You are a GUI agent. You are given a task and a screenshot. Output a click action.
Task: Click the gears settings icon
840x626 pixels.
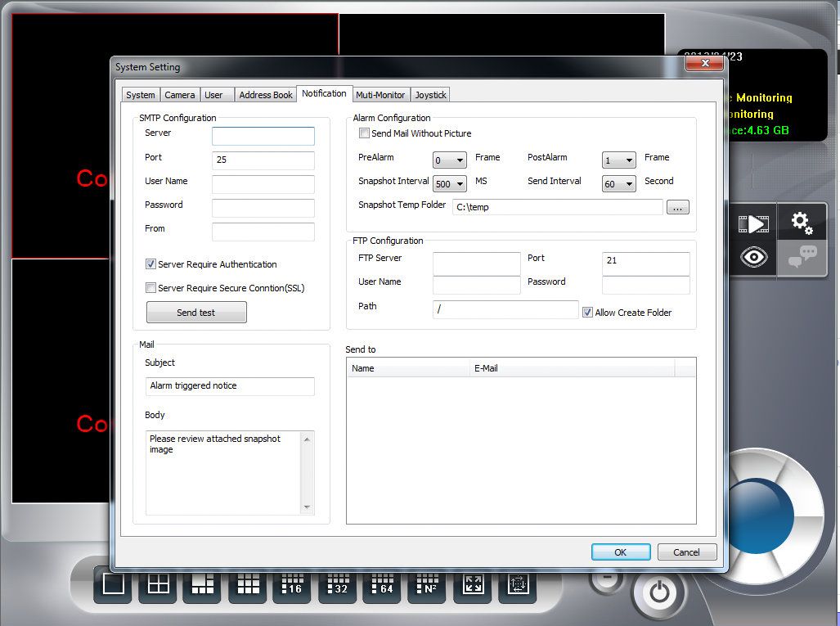pyautogui.click(x=801, y=223)
